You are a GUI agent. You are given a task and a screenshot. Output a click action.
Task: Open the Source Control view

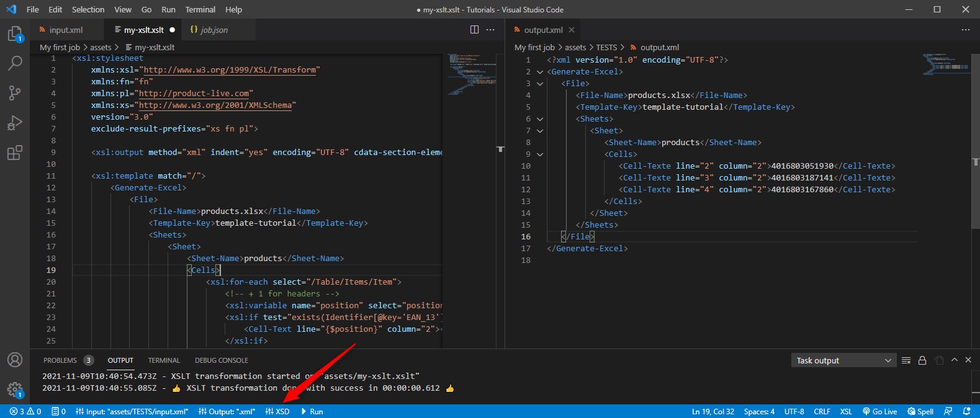coord(15,93)
